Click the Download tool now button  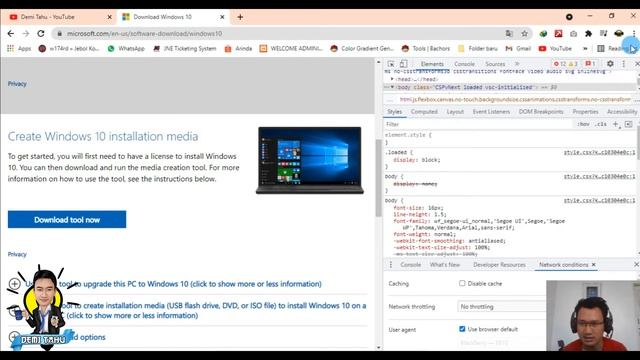pyautogui.click(x=67, y=220)
